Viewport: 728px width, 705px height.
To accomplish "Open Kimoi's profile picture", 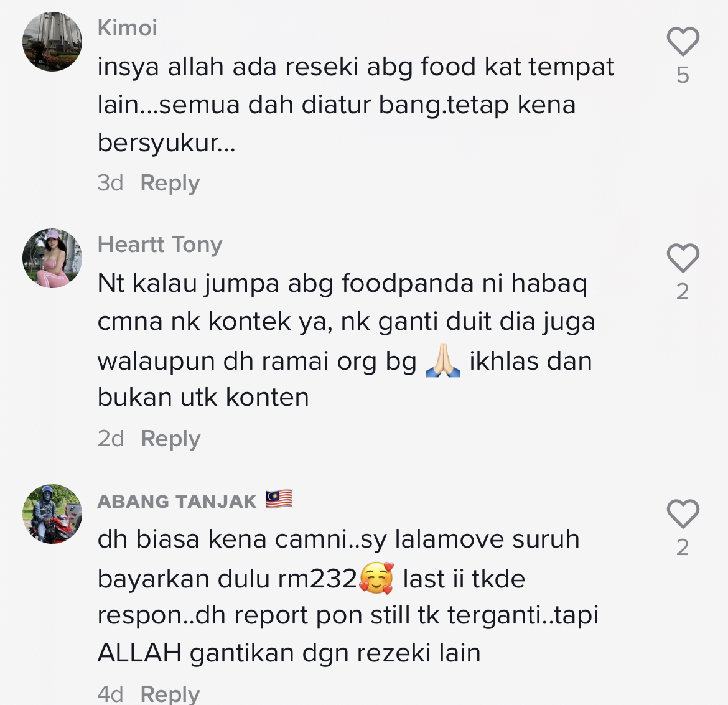I will click(x=52, y=42).
